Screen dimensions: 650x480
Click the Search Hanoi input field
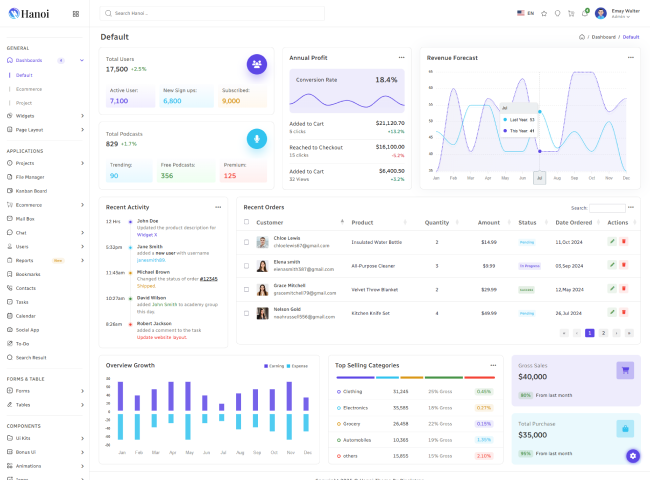click(215, 13)
